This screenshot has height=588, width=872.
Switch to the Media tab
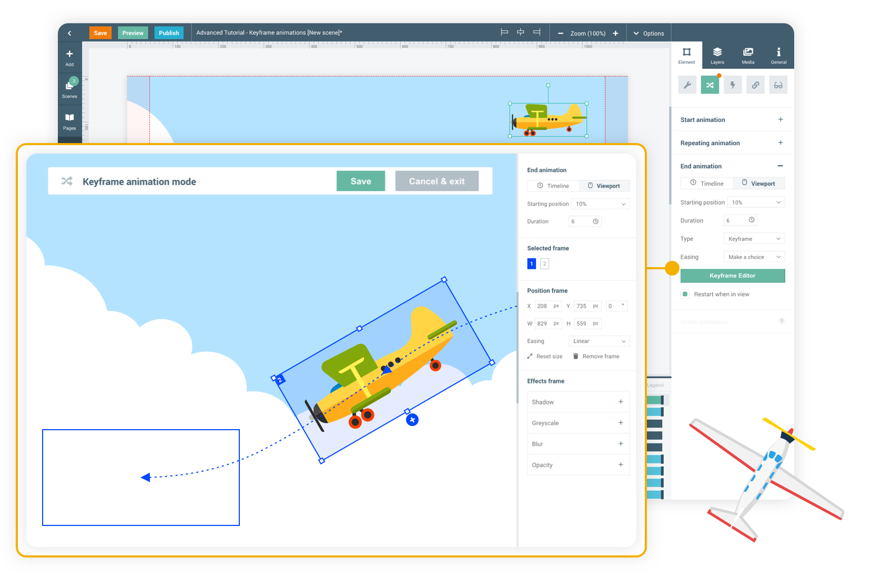[x=748, y=55]
